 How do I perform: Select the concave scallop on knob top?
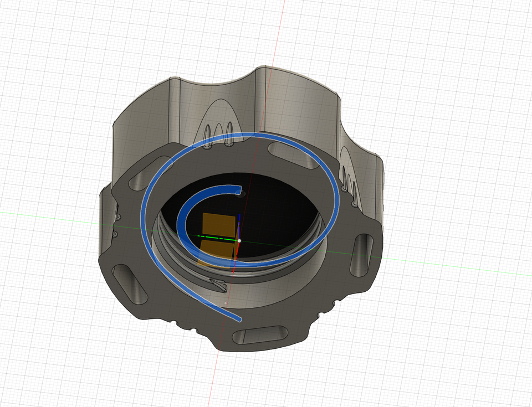click(222, 83)
